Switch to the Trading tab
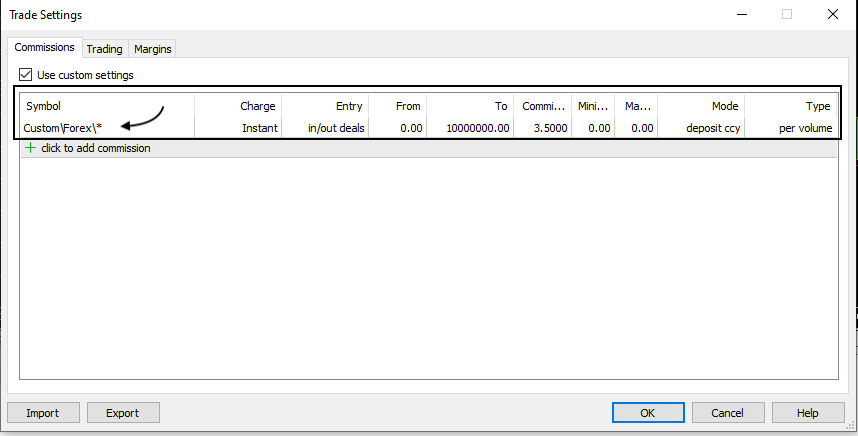This screenshot has height=436, width=858. [x=104, y=48]
